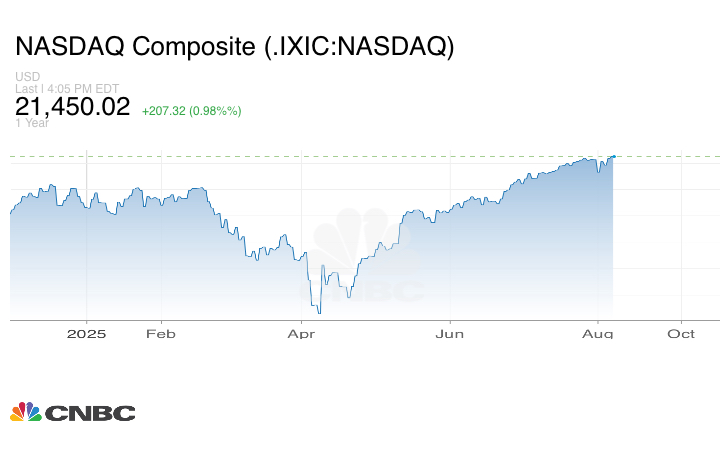
Task: Select the Oct x-axis label
Action: coord(681,333)
